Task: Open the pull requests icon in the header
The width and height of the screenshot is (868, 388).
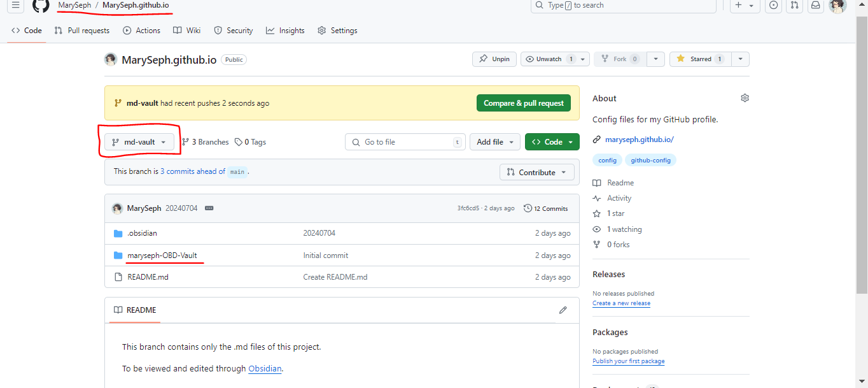Action: point(794,6)
